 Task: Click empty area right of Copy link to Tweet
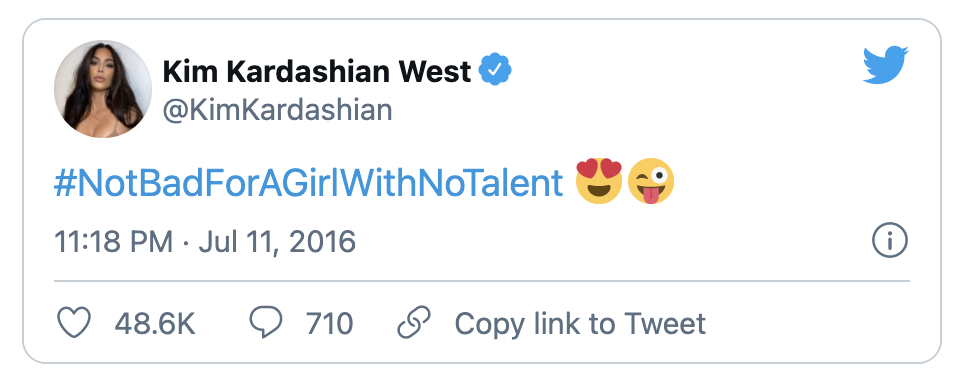click(x=810, y=323)
